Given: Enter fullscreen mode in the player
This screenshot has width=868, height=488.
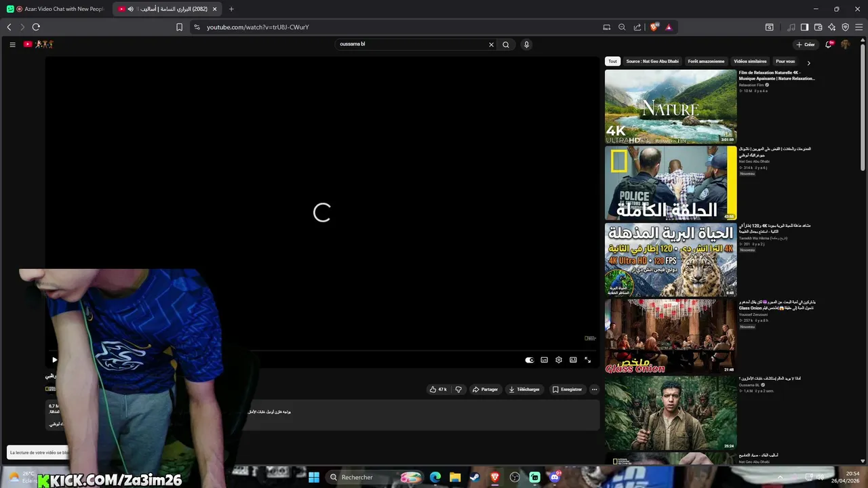Looking at the screenshot, I should click(x=587, y=360).
